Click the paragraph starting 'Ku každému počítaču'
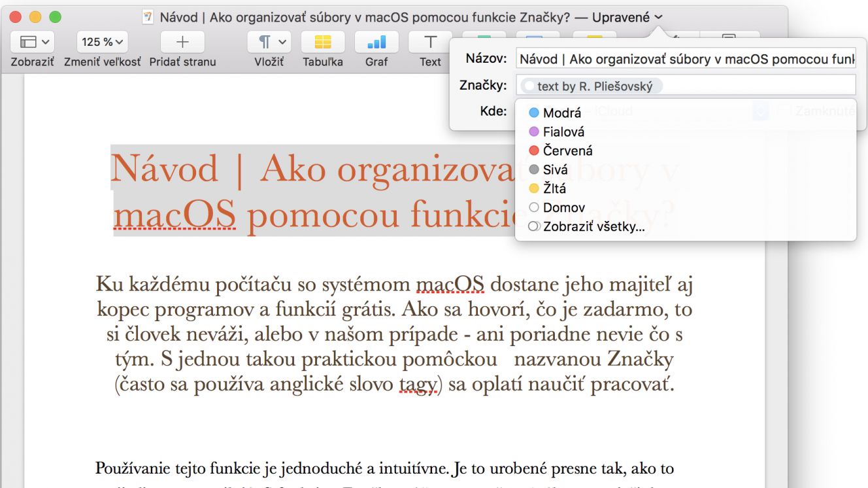 coord(394,334)
